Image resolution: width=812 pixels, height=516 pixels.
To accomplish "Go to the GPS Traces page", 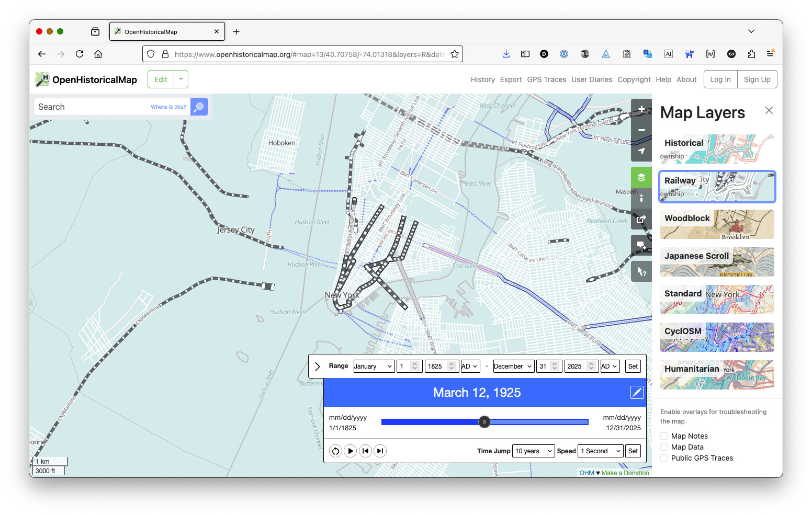I will tap(546, 79).
